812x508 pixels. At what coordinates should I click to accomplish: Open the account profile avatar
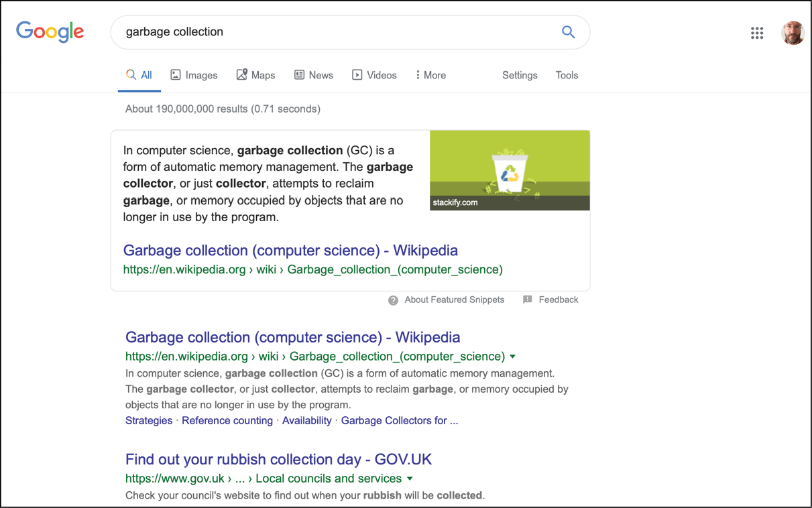pos(793,33)
